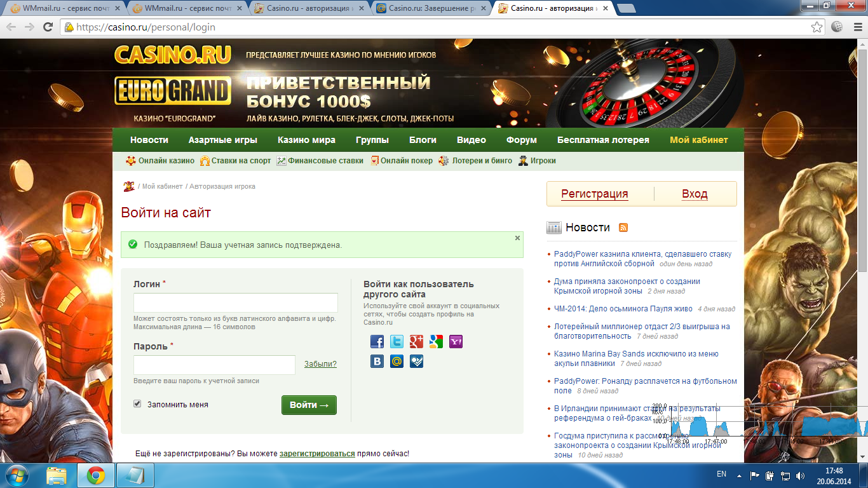Screen dimensions: 868x488
Task: Sign in with the Mail.ru @ icon
Action: [x=397, y=362]
